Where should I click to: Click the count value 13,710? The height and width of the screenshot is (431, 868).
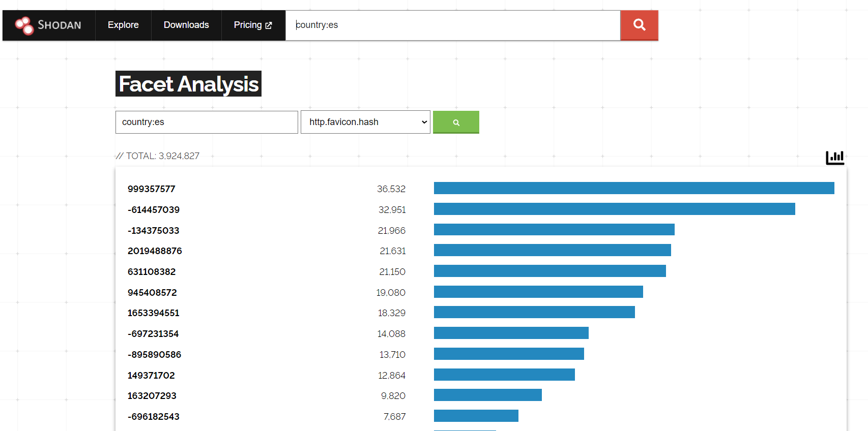pyautogui.click(x=392, y=355)
